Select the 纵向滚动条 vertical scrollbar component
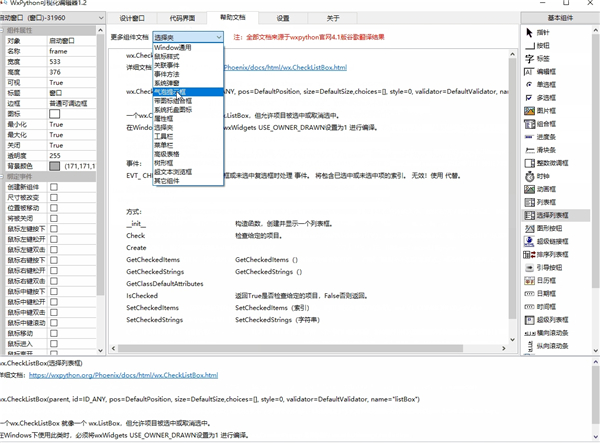Screen dimensions: 600x443 click(546, 346)
